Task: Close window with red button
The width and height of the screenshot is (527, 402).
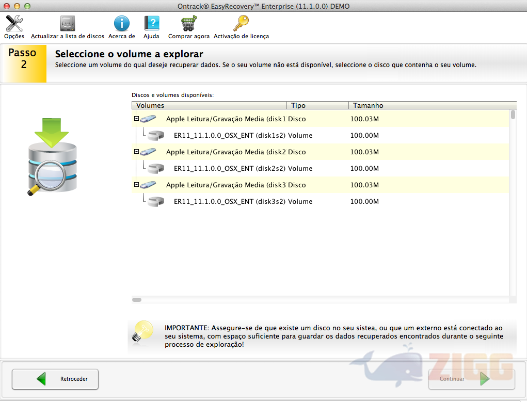Action: coord(6,6)
